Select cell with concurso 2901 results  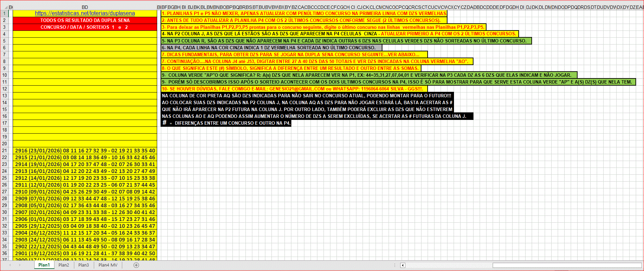[85, 254]
